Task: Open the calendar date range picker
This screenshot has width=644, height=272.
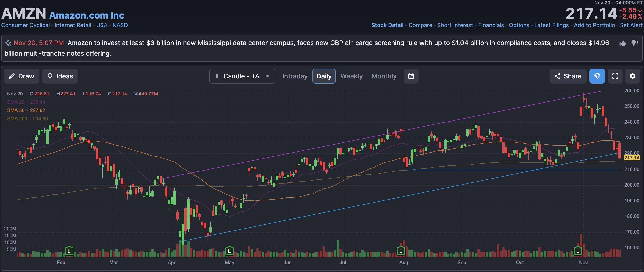Action: (411, 76)
